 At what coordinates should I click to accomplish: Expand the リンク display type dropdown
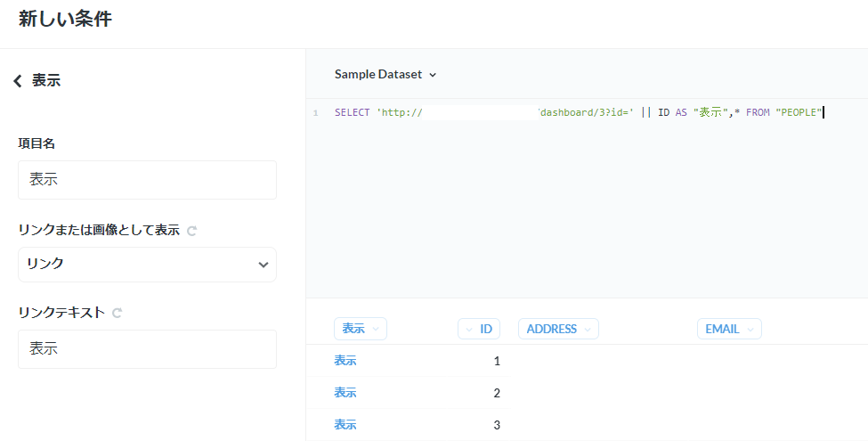point(147,265)
